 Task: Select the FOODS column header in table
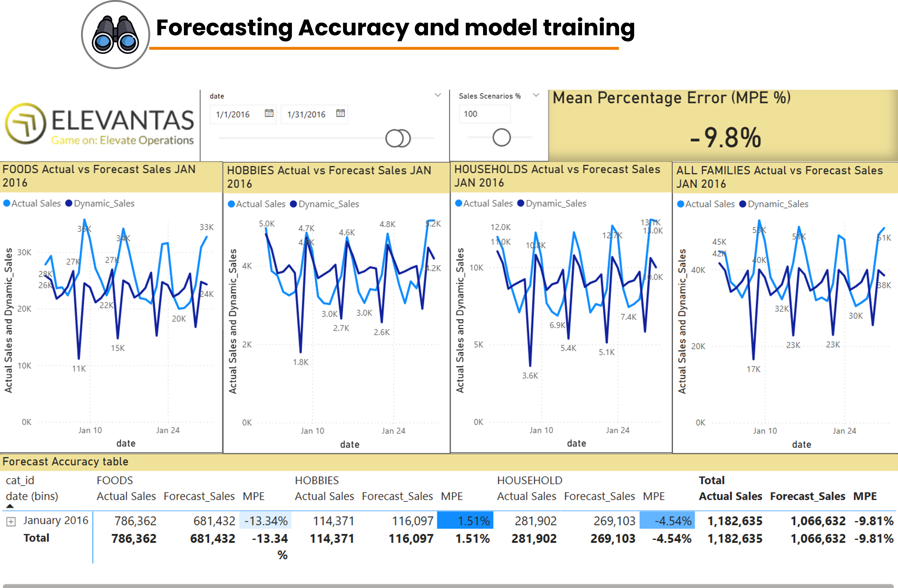[x=115, y=480]
